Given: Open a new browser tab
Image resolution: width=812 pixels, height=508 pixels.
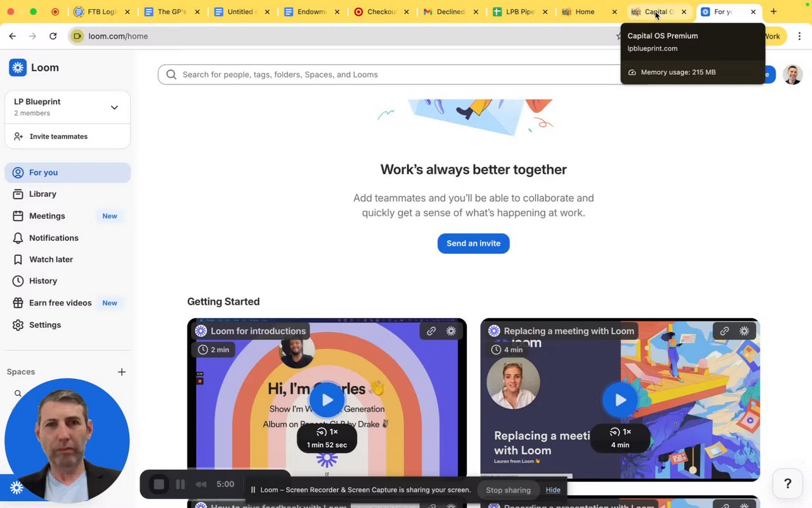Looking at the screenshot, I should [x=773, y=11].
